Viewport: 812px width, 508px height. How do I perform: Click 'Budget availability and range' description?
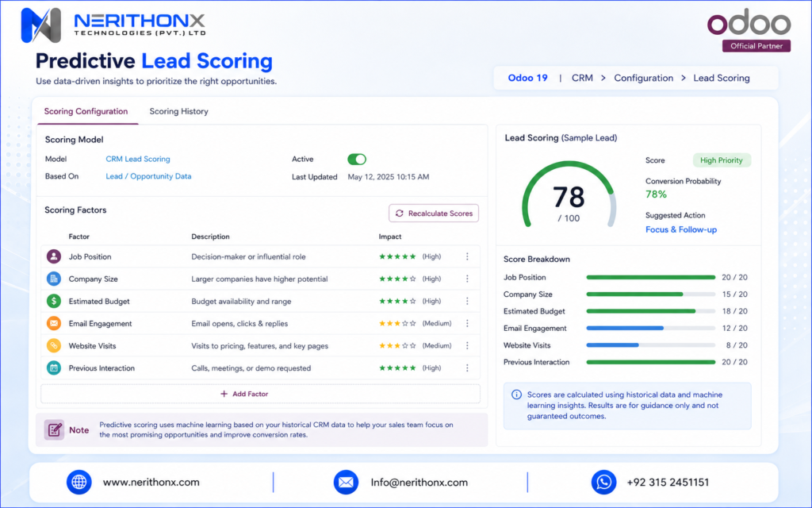click(x=241, y=301)
